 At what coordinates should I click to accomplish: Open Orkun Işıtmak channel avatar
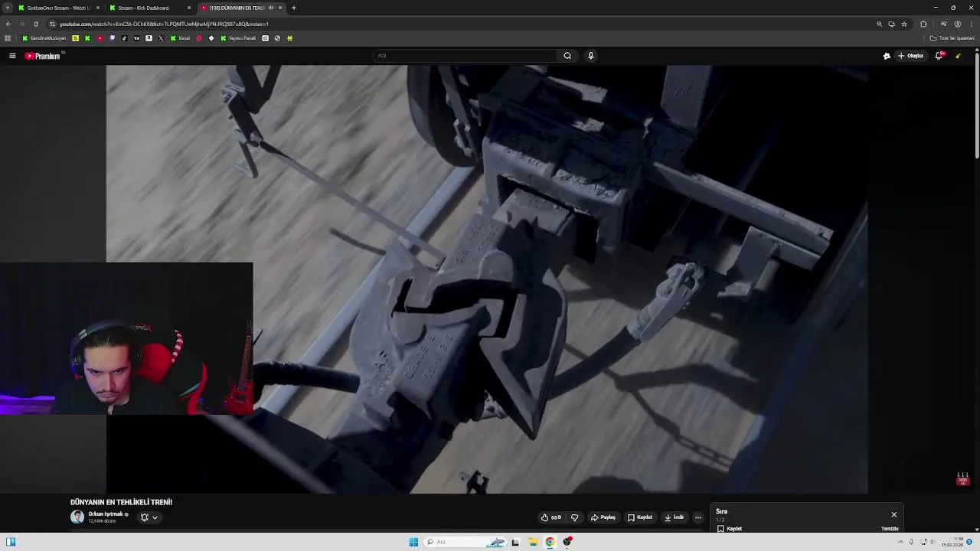(77, 517)
